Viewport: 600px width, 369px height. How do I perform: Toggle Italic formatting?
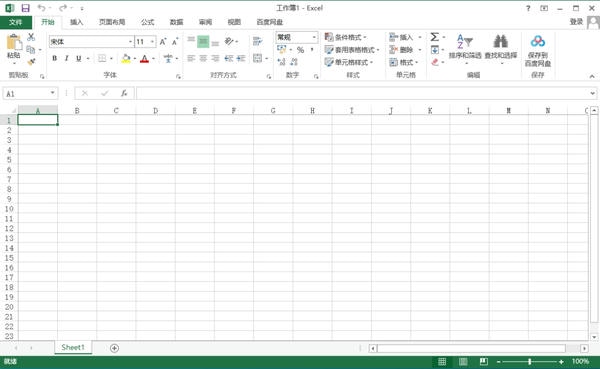pyautogui.click(x=66, y=58)
